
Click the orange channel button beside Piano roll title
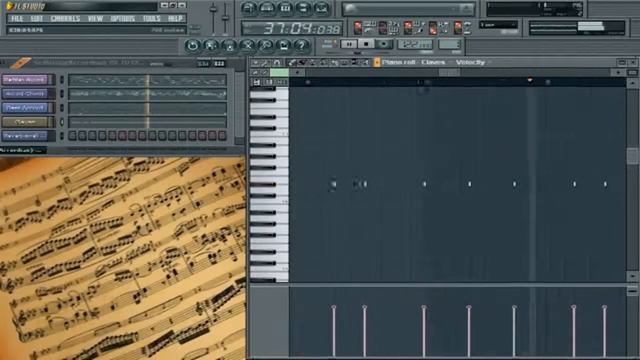[x=377, y=62]
